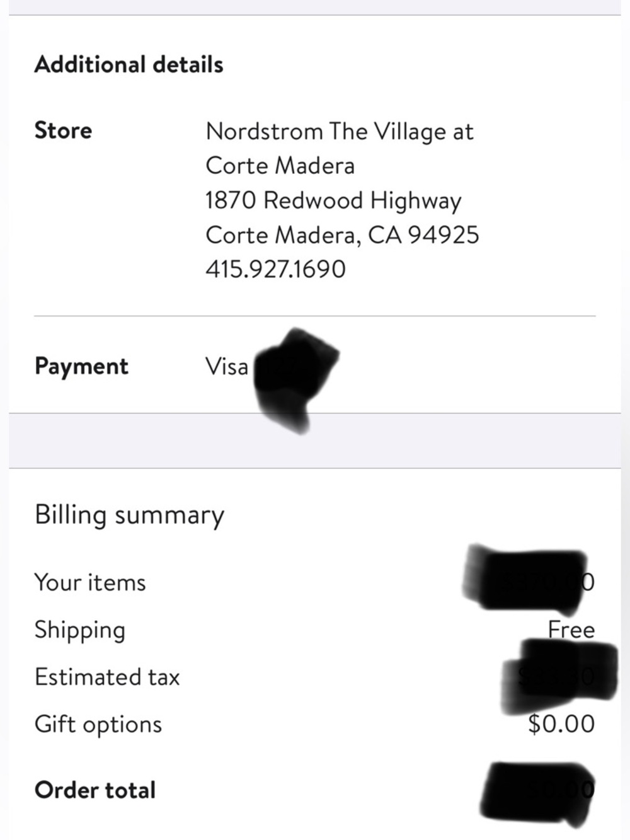This screenshot has width=630, height=840.
Task: Click the Shipping row label
Action: click(80, 630)
